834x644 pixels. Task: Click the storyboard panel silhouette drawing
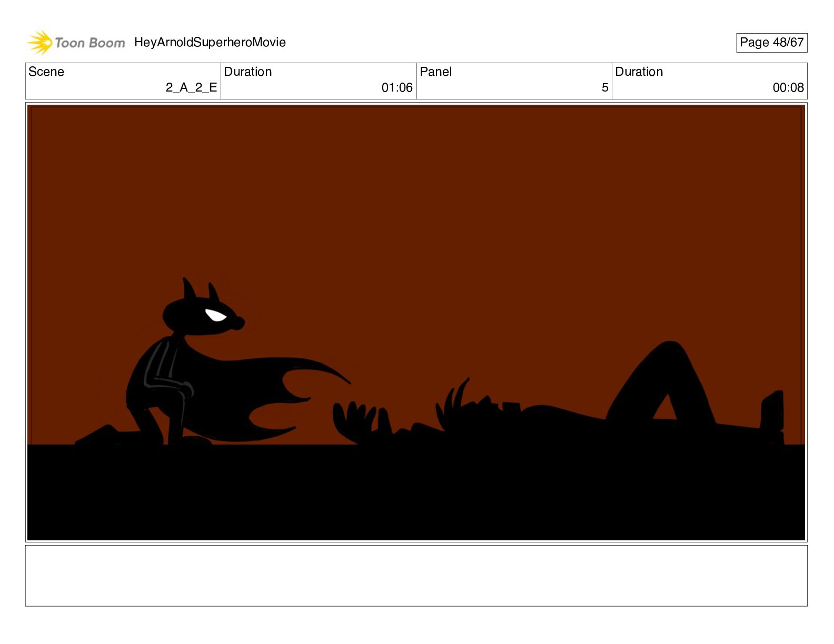[416, 323]
